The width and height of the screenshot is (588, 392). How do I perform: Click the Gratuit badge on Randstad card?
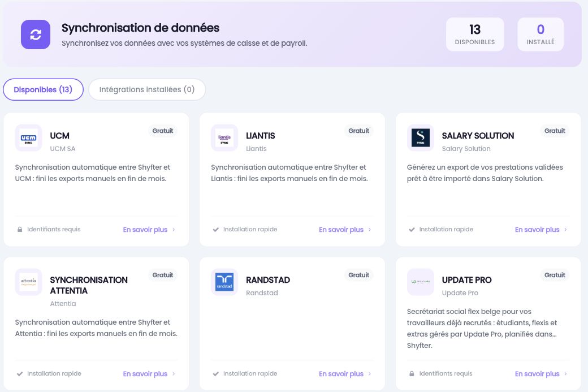coord(359,275)
